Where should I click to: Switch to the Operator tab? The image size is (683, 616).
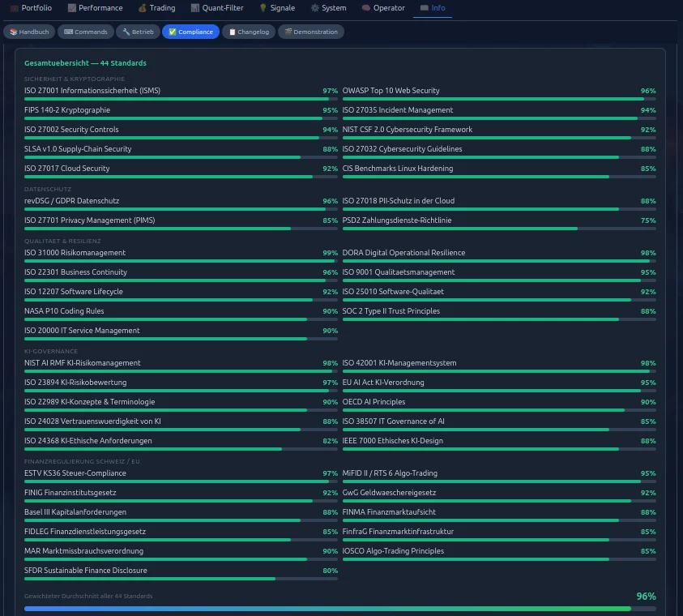[383, 8]
